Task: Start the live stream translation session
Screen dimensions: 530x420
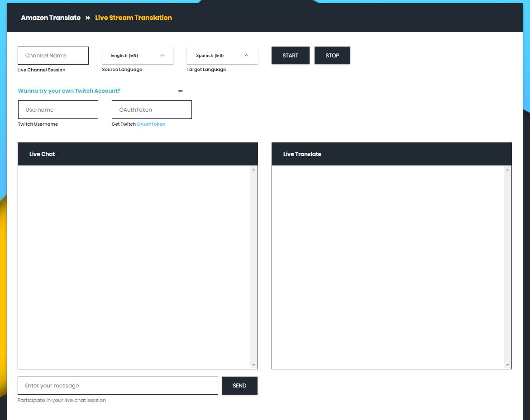Action: (x=290, y=55)
